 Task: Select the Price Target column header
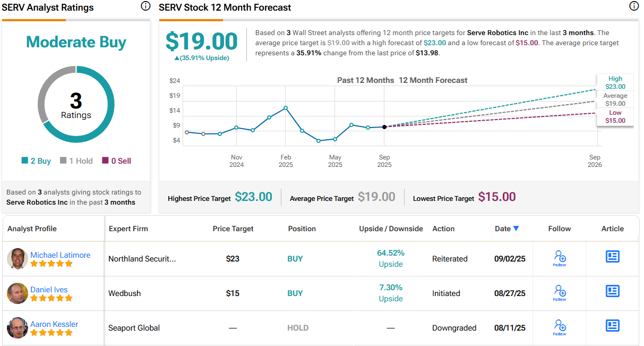click(233, 229)
